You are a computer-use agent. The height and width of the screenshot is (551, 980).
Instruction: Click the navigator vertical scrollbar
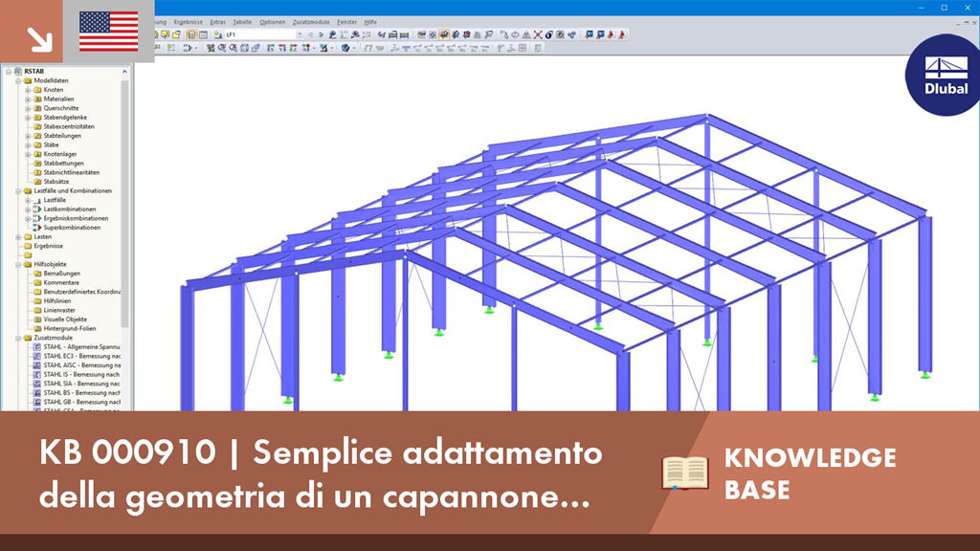[x=125, y=203]
